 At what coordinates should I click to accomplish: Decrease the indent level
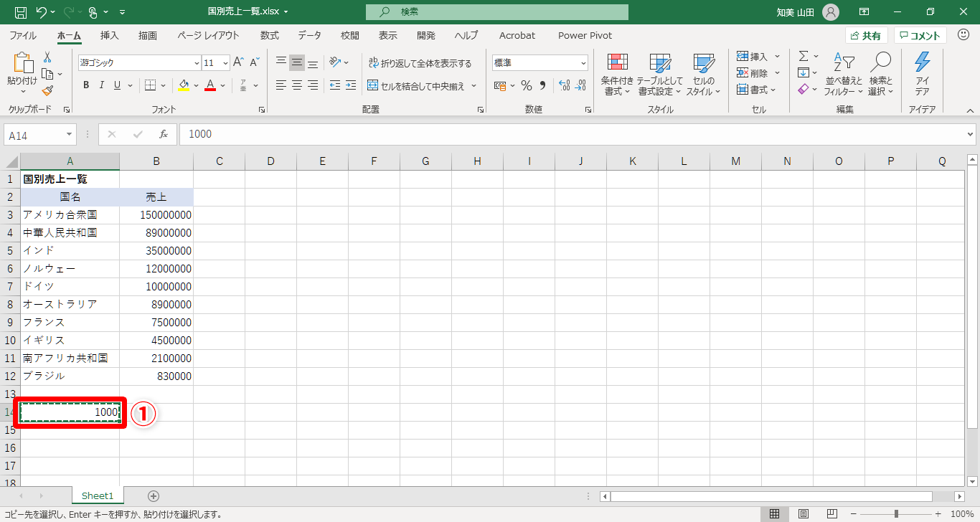point(335,85)
